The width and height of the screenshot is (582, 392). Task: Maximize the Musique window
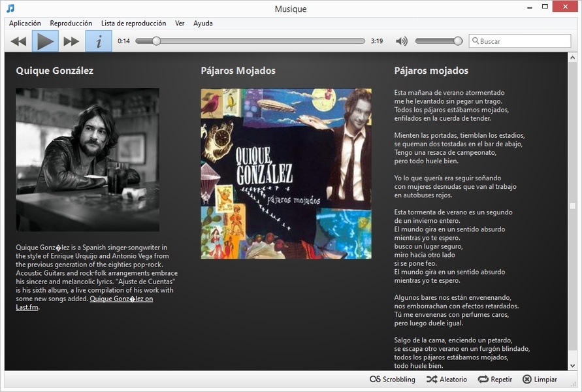[x=545, y=7]
